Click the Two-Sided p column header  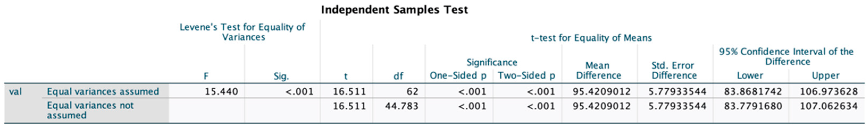click(526, 75)
